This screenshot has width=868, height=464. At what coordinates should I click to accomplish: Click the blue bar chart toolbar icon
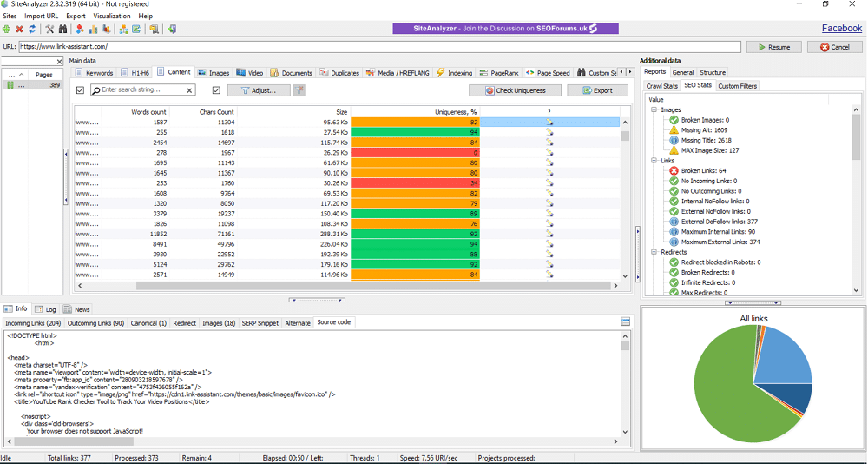point(93,29)
